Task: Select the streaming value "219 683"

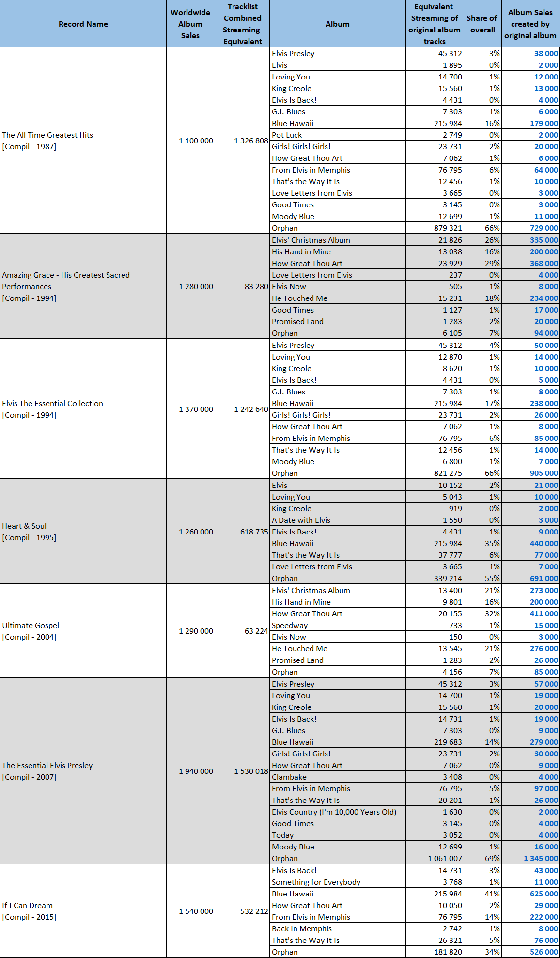Action: [x=448, y=742]
